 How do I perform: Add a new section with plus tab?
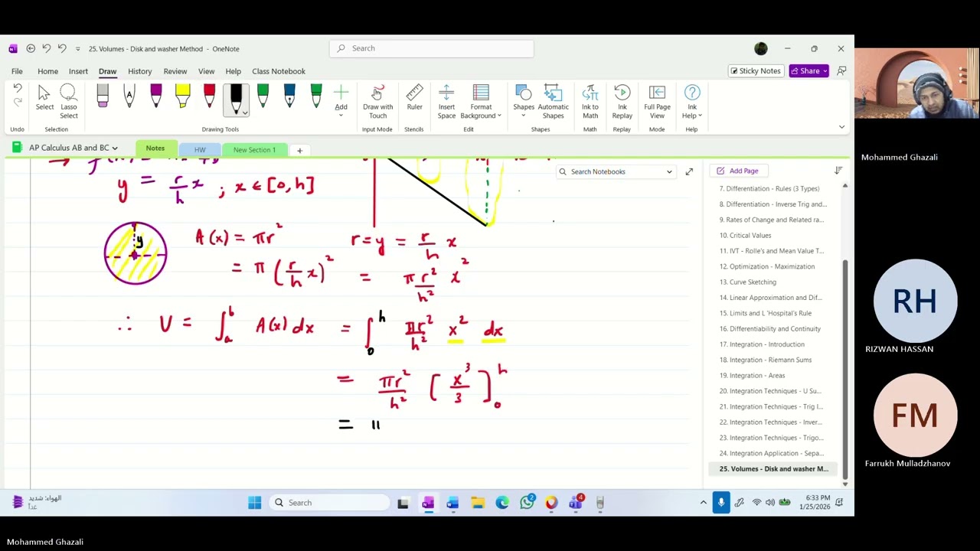pos(299,150)
